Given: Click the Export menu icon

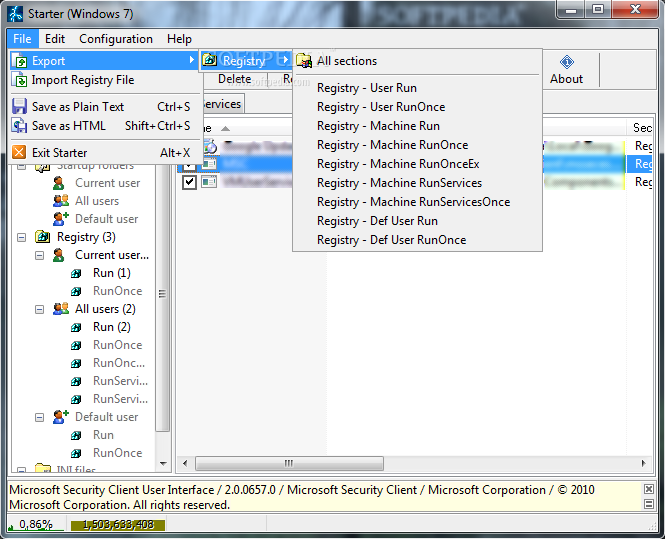Looking at the screenshot, I should (x=20, y=61).
